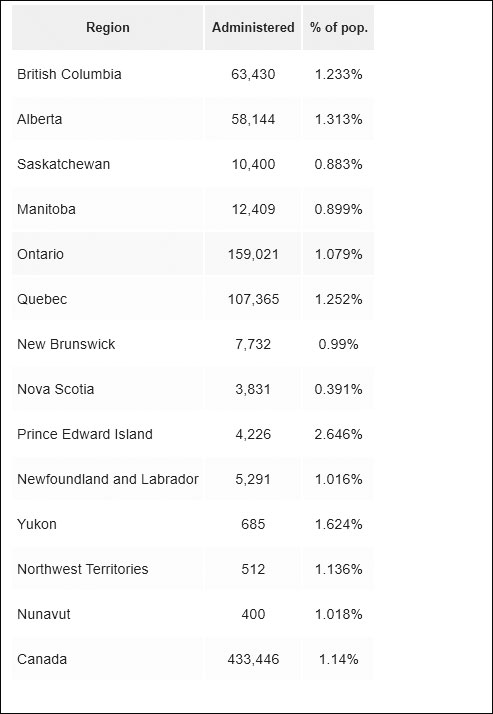This screenshot has height=714, width=493.
Task: Select the Northwest Territories cell
Action: [x=108, y=569]
